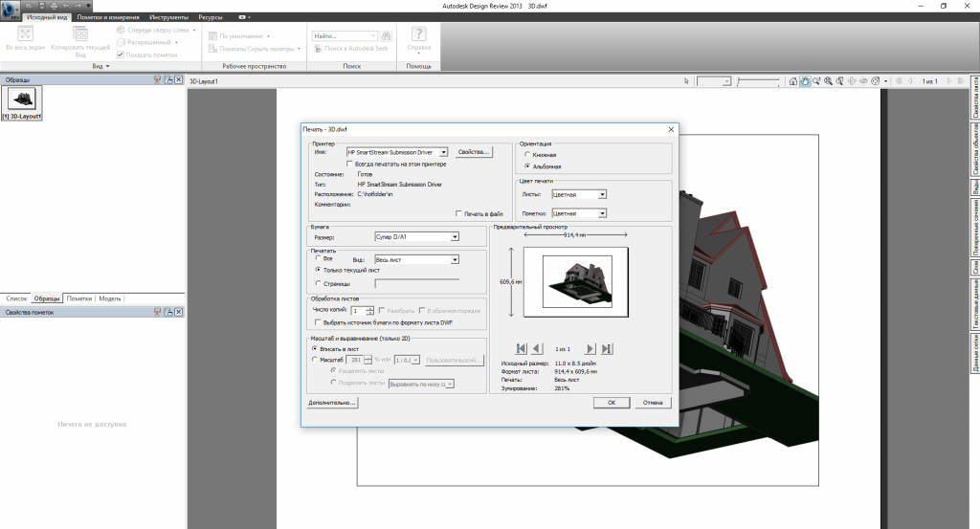The image size is (980, 529).
Task: Open the Листы color dropdown
Action: pyautogui.click(x=603, y=195)
